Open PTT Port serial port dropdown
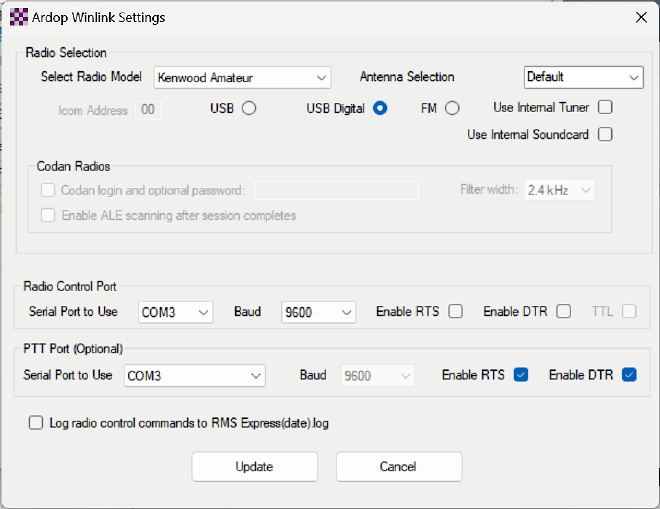The width and height of the screenshot is (660, 509). (194, 376)
